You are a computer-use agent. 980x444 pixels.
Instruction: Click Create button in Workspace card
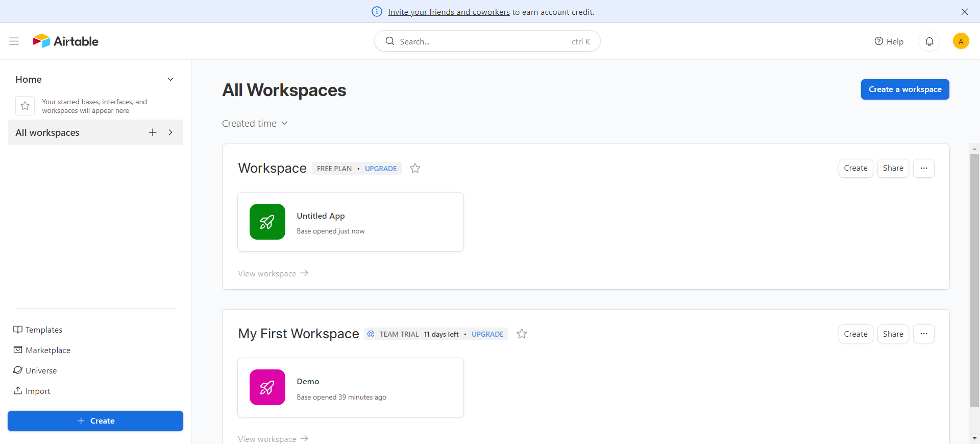(x=855, y=168)
